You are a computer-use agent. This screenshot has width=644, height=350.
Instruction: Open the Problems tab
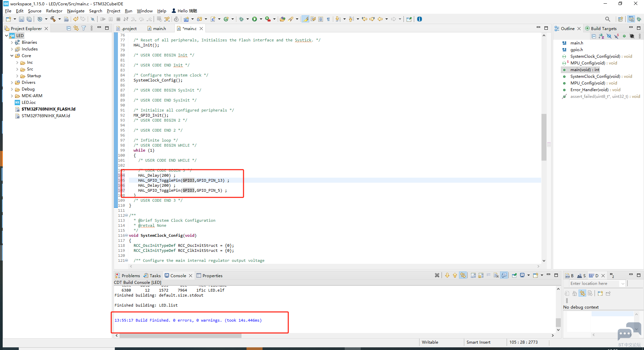point(128,276)
